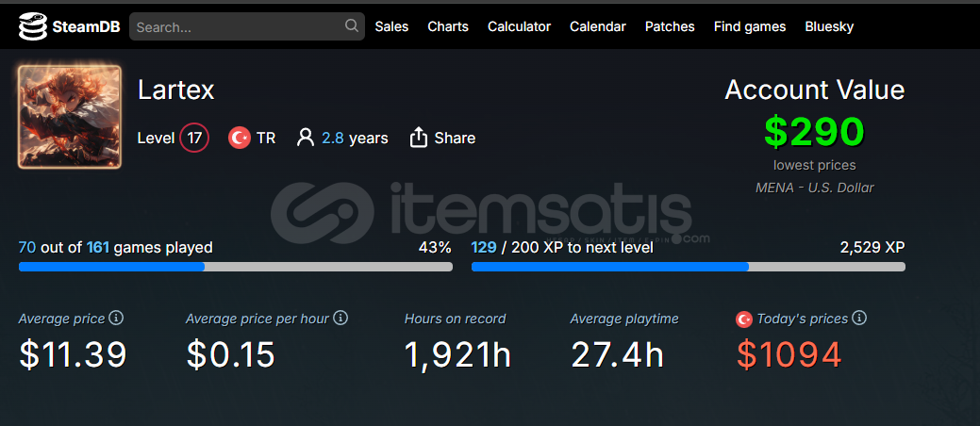Viewport: 980px width, 426px height.
Task: Click the Share upload icon
Action: (x=418, y=138)
